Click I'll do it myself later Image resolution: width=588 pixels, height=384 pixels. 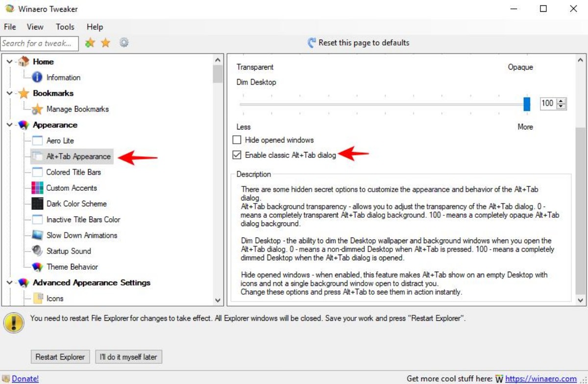[x=128, y=357]
